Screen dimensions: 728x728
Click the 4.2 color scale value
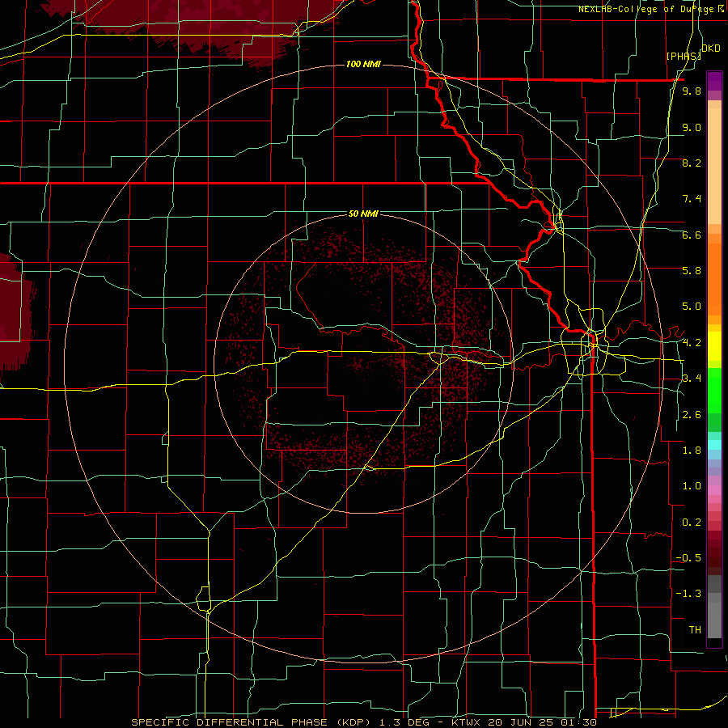click(x=692, y=343)
